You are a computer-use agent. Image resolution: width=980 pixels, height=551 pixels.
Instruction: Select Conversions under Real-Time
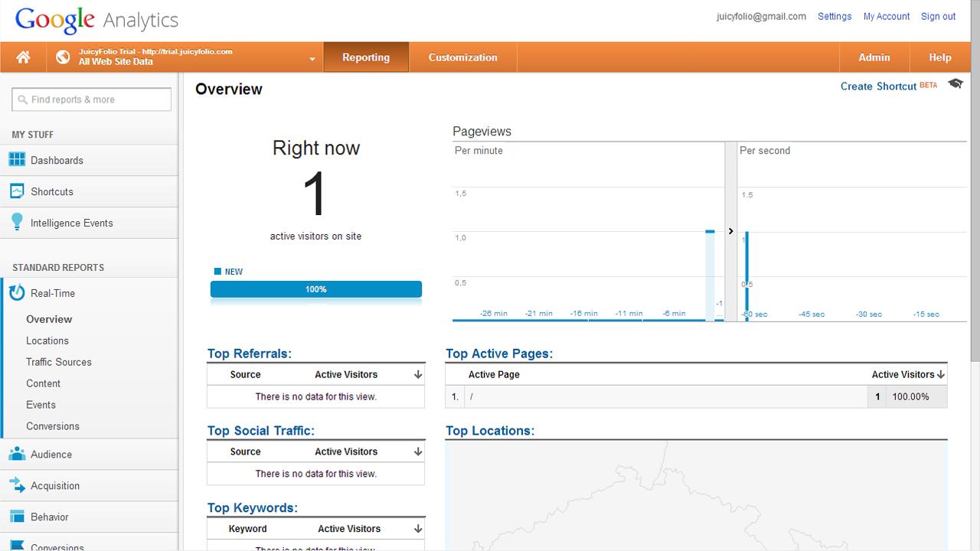click(53, 426)
